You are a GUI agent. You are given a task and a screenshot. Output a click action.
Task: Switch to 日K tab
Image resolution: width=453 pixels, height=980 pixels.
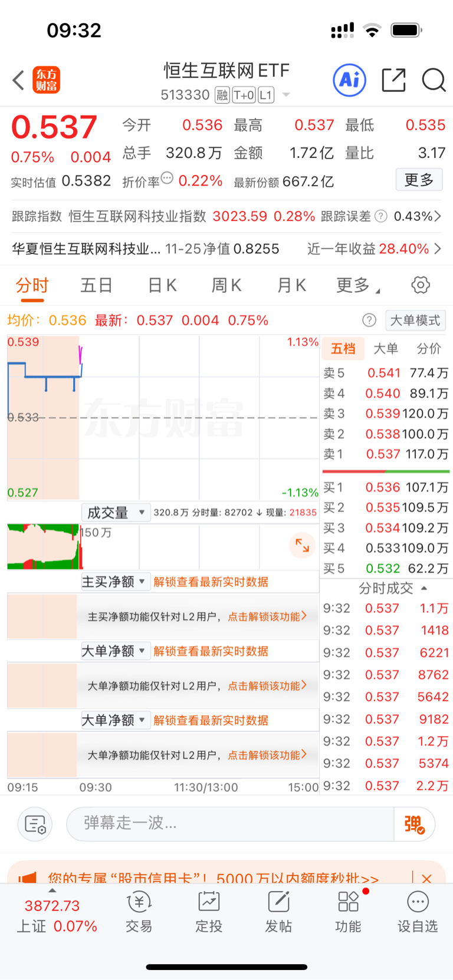coord(162,286)
